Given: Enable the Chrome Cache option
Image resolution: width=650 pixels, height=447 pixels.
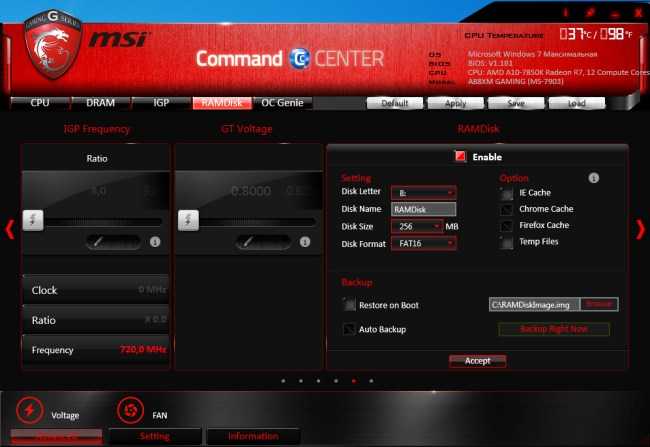Looking at the screenshot, I should [506, 209].
